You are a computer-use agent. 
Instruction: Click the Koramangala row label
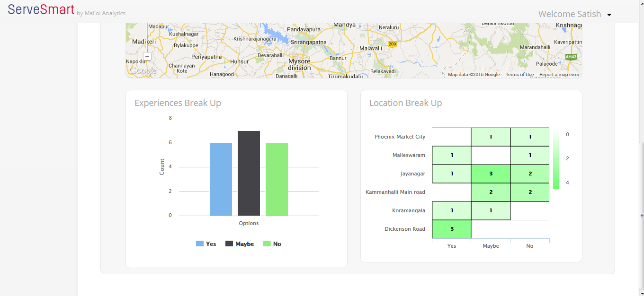point(409,211)
